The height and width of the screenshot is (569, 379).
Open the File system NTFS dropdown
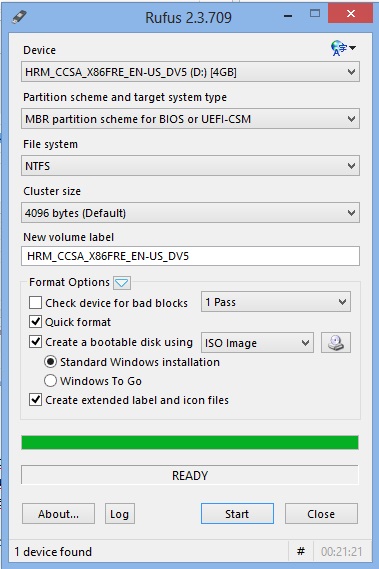pyautogui.click(x=190, y=166)
